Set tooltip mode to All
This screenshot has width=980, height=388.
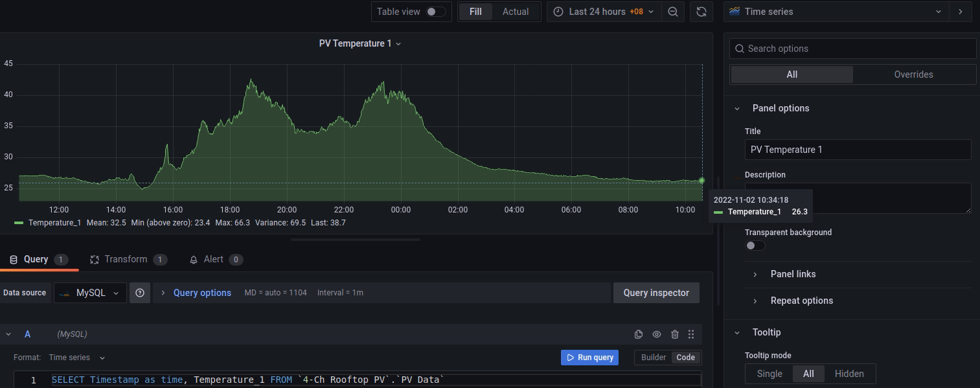(808, 374)
